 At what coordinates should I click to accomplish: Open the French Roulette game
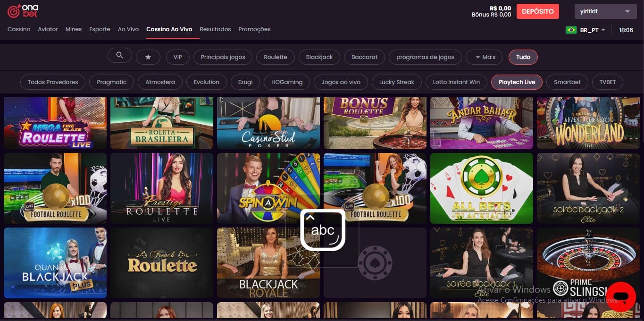tap(162, 263)
